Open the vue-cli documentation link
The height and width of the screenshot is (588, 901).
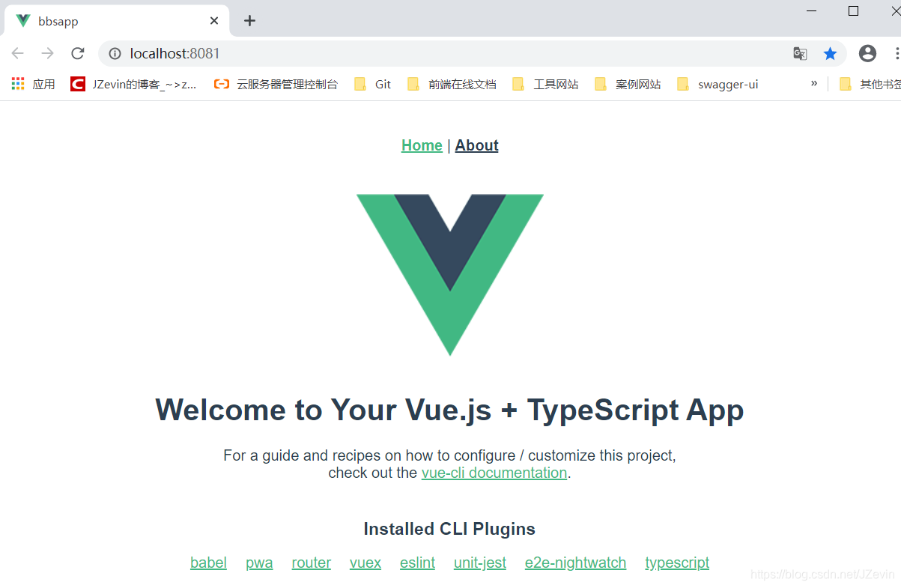pyautogui.click(x=494, y=473)
